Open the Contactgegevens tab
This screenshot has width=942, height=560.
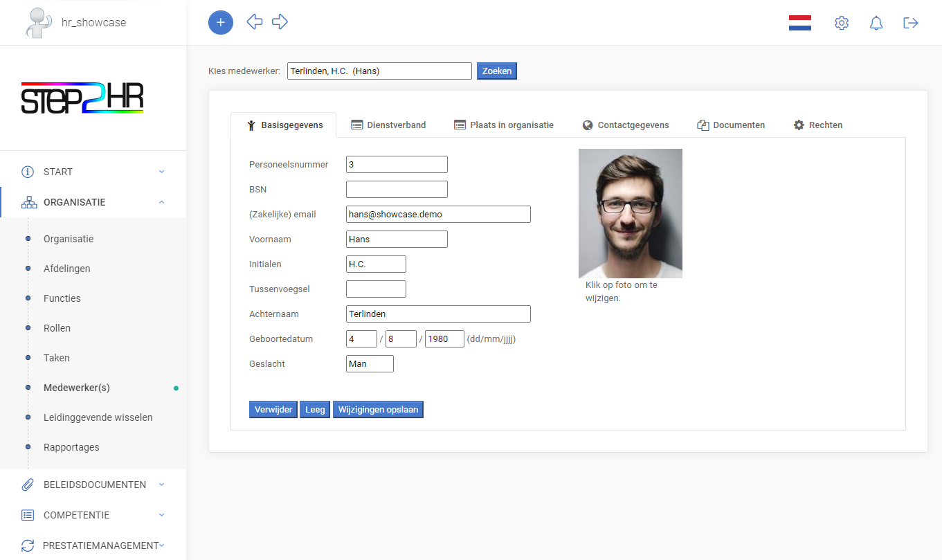(x=626, y=125)
